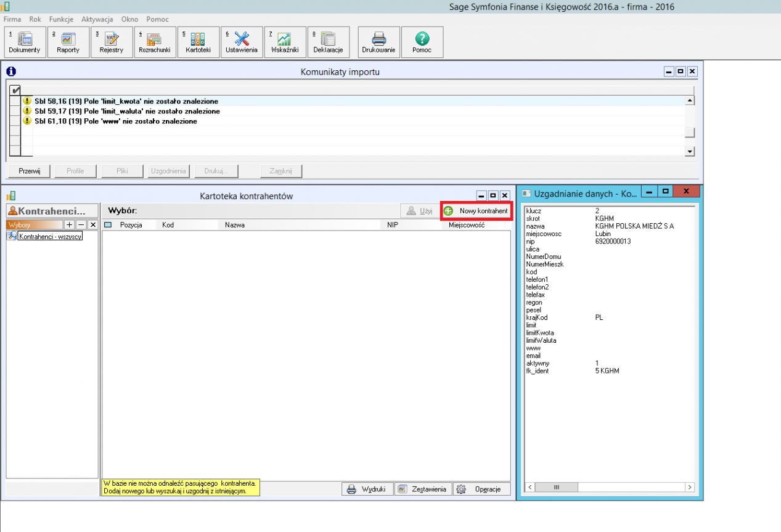The height and width of the screenshot is (532, 781).
Task: Click the Nazwa column header
Action: tap(235, 225)
